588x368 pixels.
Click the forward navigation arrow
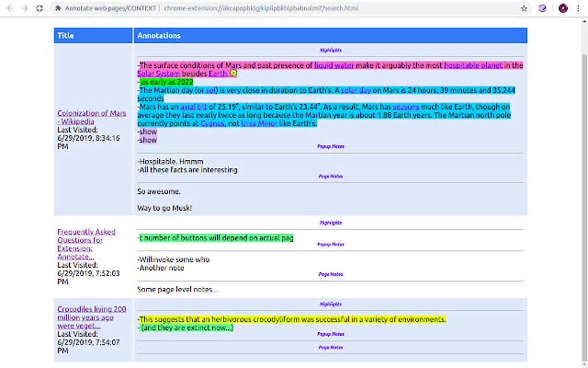tap(24, 8)
